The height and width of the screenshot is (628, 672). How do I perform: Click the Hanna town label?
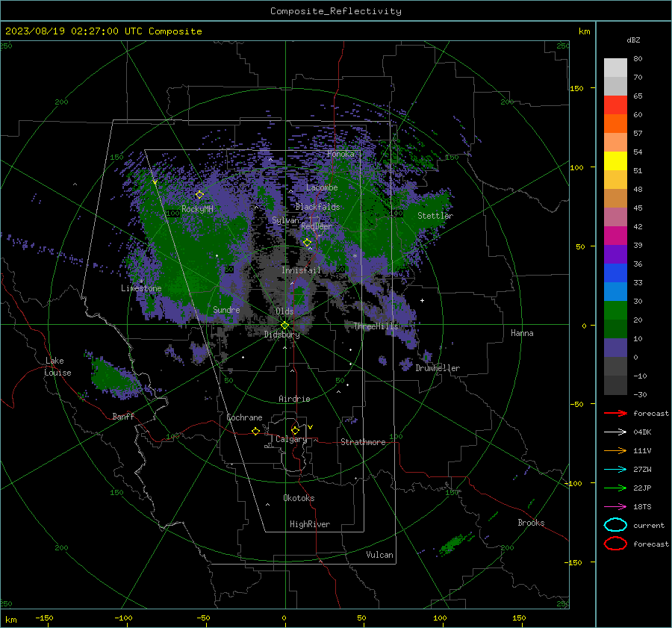(x=522, y=333)
